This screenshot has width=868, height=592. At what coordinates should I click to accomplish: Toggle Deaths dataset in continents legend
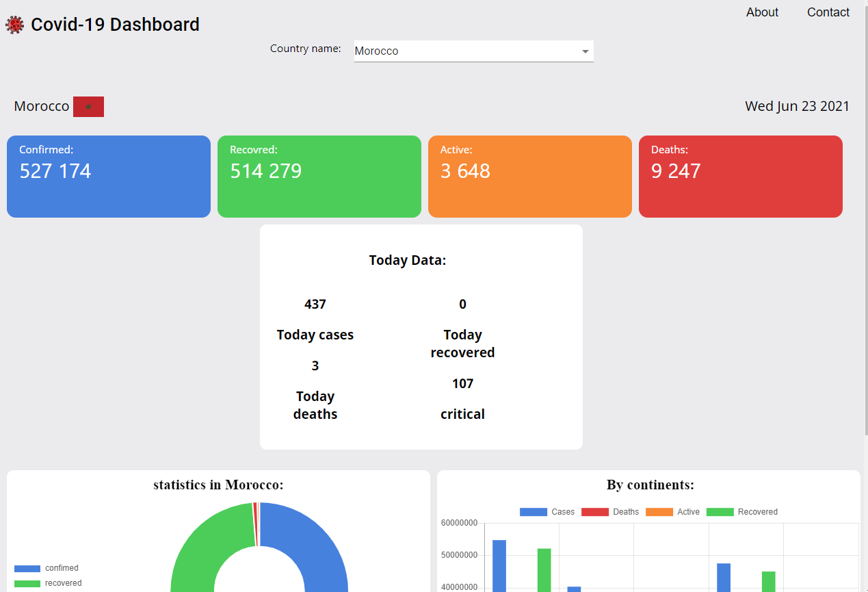pyautogui.click(x=610, y=512)
